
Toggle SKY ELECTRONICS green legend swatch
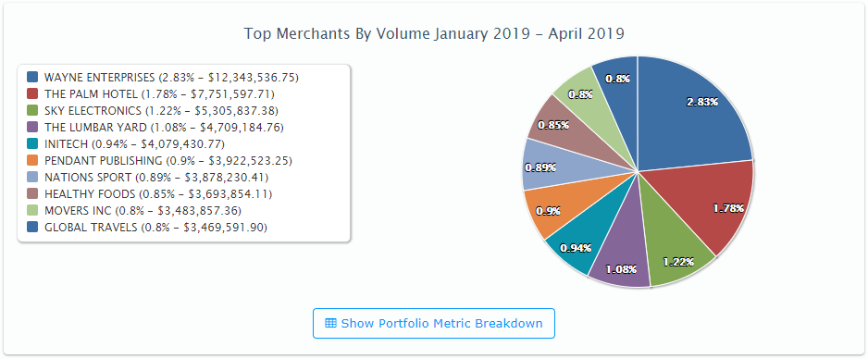32,111
